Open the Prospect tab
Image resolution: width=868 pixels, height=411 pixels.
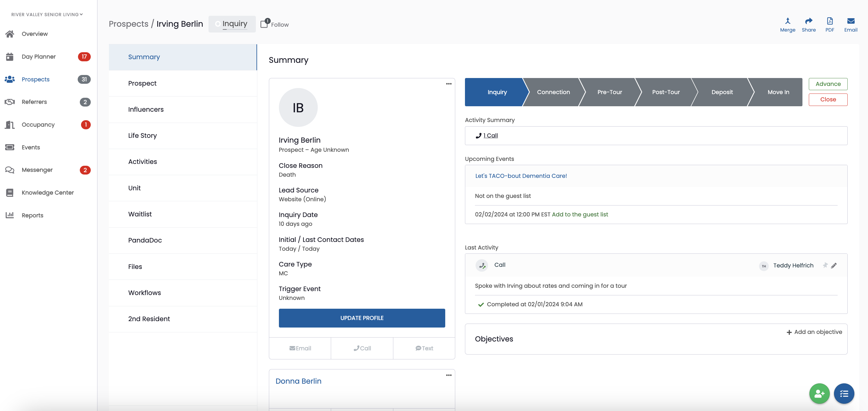[x=183, y=83]
